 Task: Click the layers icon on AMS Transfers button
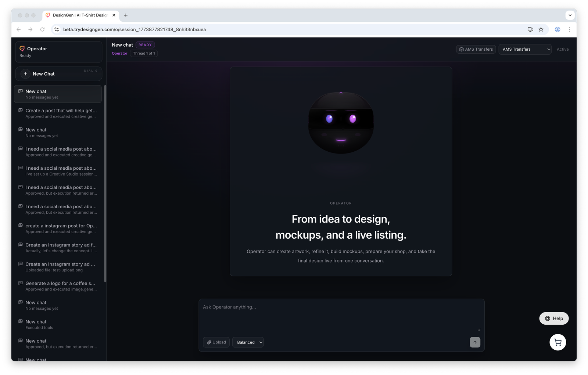(x=462, y=49)
